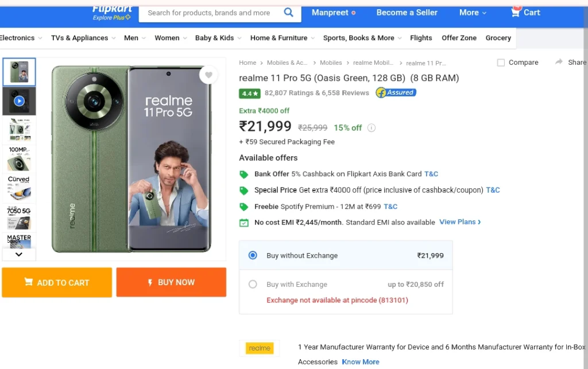Expand more thumbnails with down chevron
This screenshot has width=588, height=369.
(19, 254)
